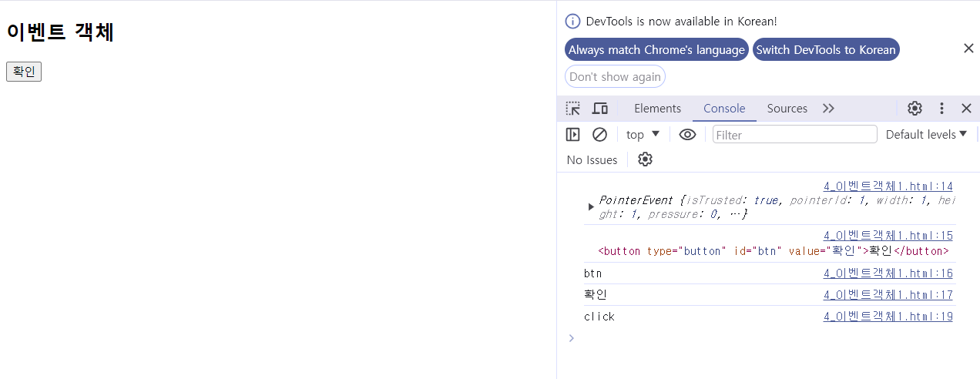This screenshot has height=379, width=980.
Task: Close the DevTools panel
Action: point(966,109)
